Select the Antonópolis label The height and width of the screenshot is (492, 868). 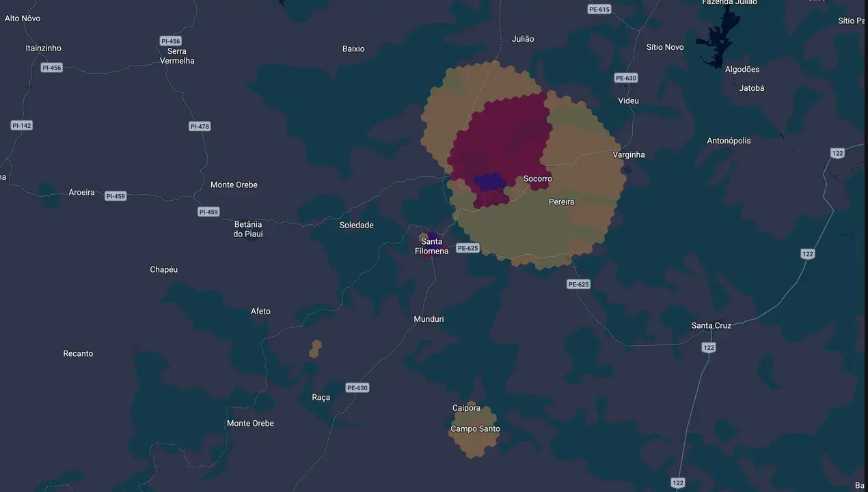(729, 141)
